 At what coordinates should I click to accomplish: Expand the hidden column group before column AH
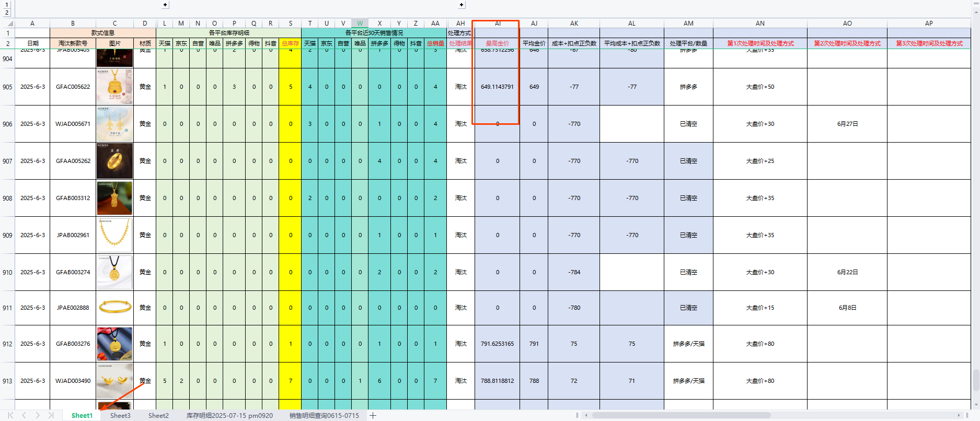point(462,5)
